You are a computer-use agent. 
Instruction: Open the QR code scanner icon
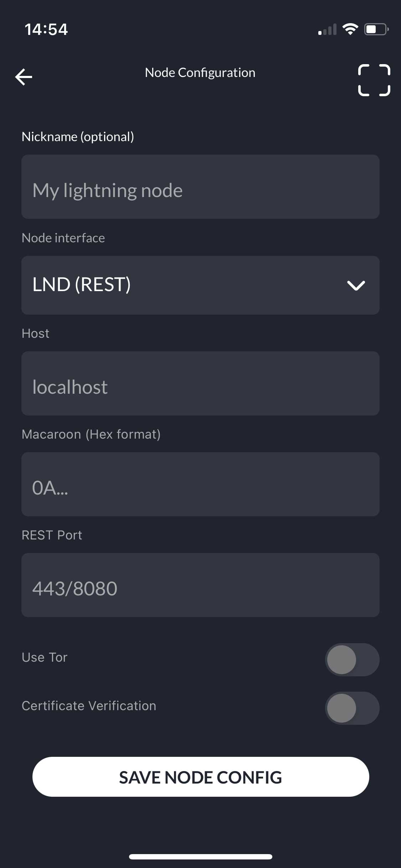(x=374, y=80)
